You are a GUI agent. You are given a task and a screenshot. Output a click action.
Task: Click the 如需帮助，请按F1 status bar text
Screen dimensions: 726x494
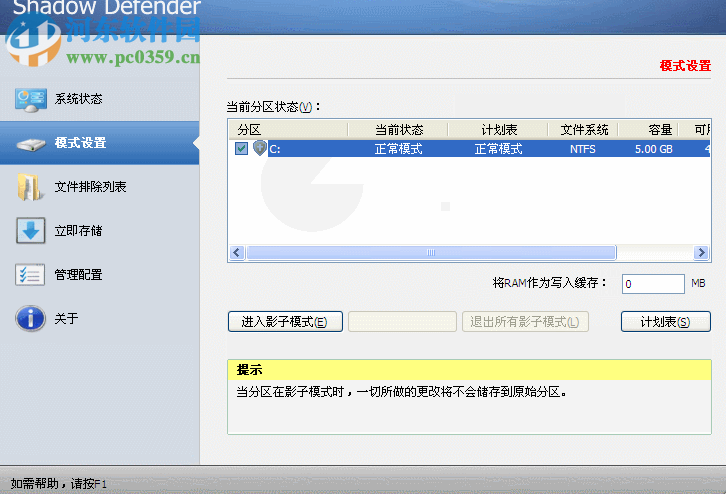pos(59,484)
